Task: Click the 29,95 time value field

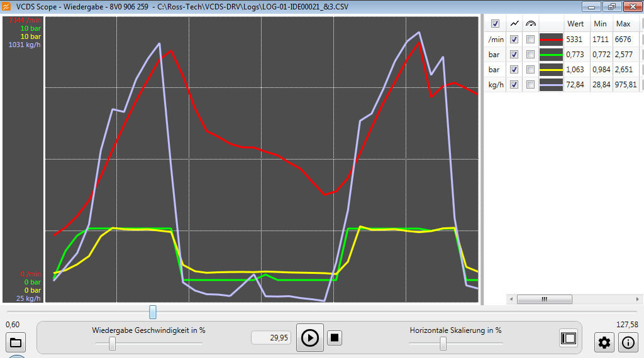Action: coord(270,338)
